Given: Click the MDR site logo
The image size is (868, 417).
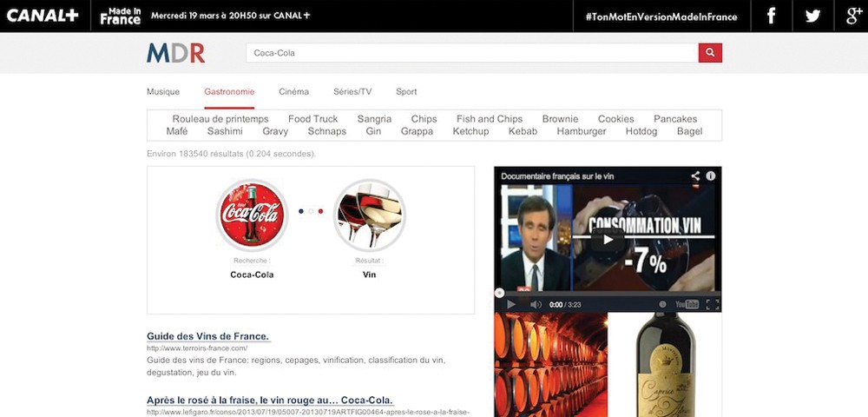Looking at the screenshot, I should 175,53.
